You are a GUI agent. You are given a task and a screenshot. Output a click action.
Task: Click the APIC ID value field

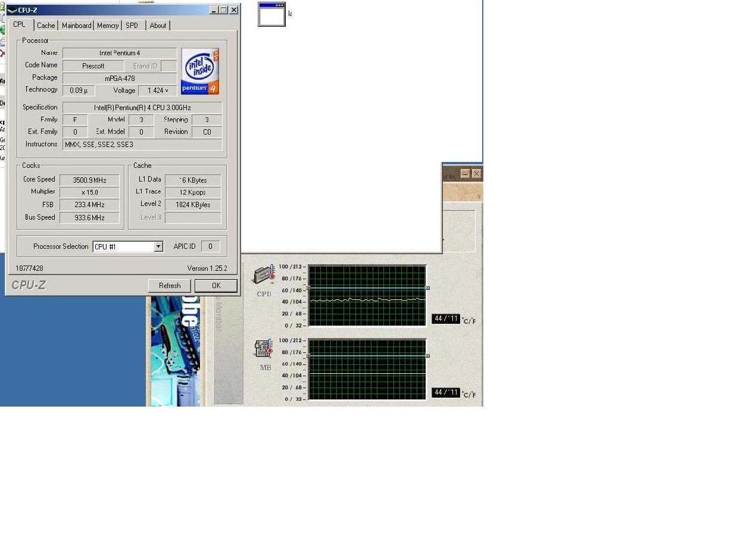[x=210, y=246]
